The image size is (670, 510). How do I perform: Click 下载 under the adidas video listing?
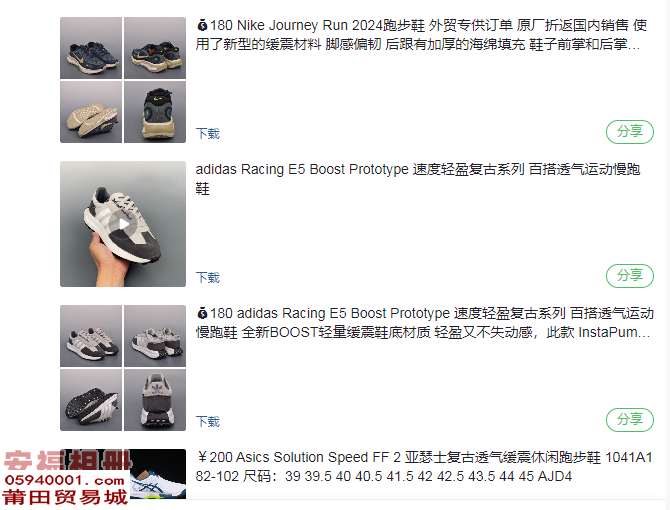208,278
